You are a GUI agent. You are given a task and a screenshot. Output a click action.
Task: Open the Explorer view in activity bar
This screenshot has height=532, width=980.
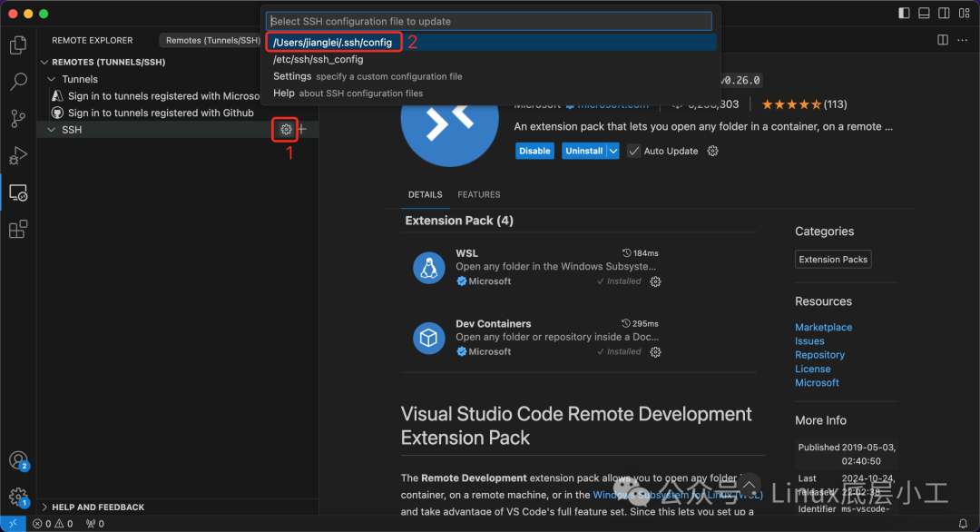(18, 45)
